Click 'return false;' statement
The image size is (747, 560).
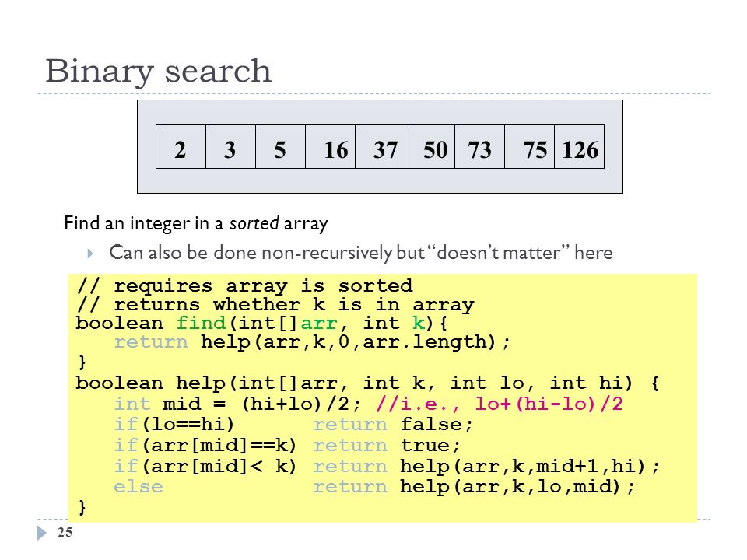tap(393, 425)
